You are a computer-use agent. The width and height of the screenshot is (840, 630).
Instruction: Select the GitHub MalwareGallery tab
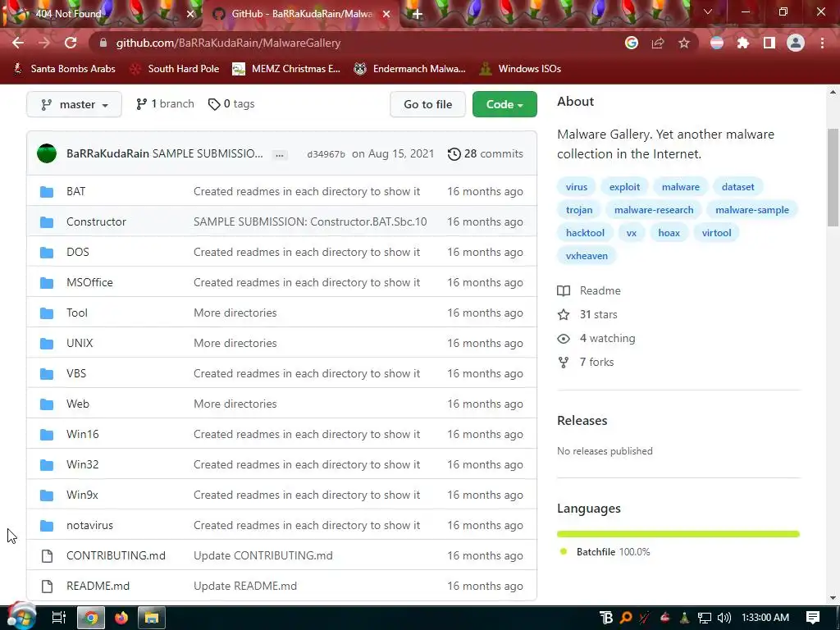[x=301, y=14]
